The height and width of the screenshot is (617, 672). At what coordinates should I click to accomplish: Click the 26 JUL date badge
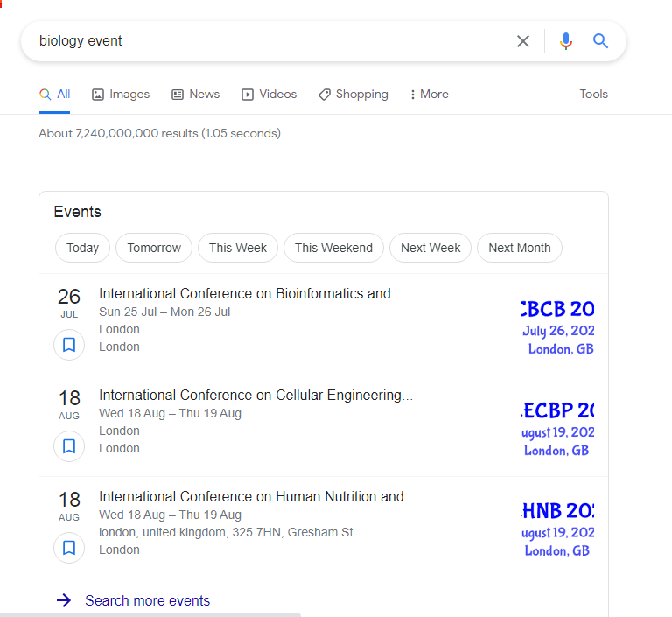tap(69, 303)
